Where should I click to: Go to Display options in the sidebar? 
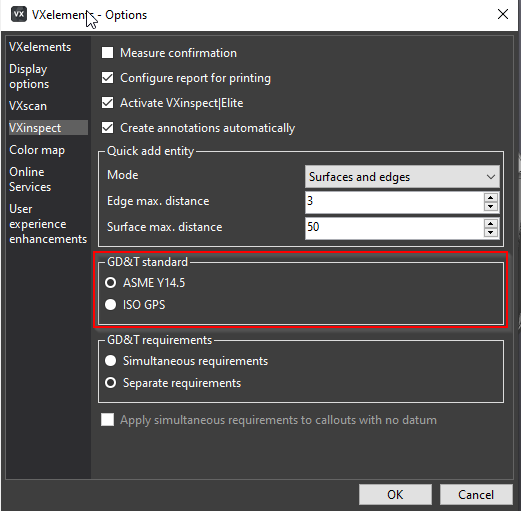[x=29, y=76]
